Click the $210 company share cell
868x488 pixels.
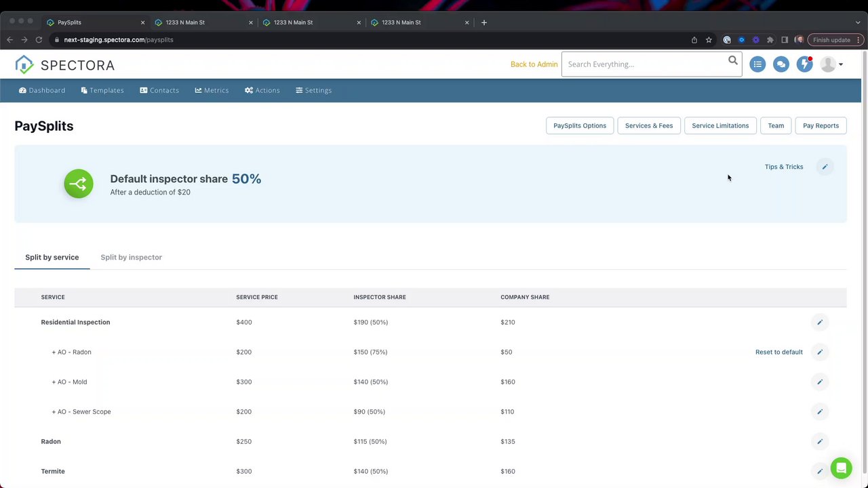point(508,323)
